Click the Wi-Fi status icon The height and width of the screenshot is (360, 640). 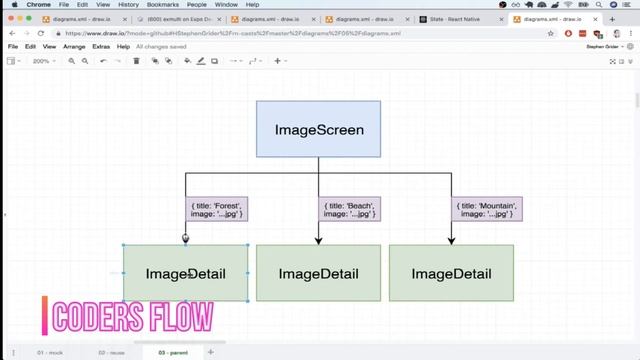(x=568, y=5)
